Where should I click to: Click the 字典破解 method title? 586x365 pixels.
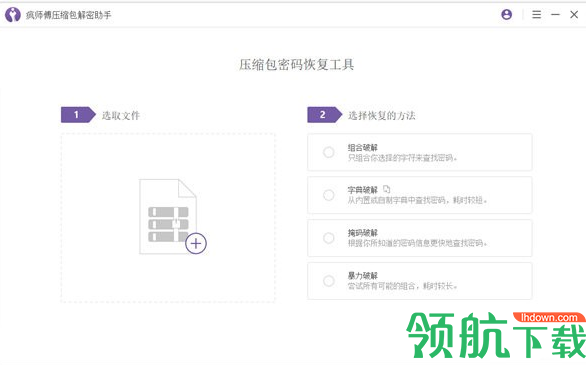363,190
